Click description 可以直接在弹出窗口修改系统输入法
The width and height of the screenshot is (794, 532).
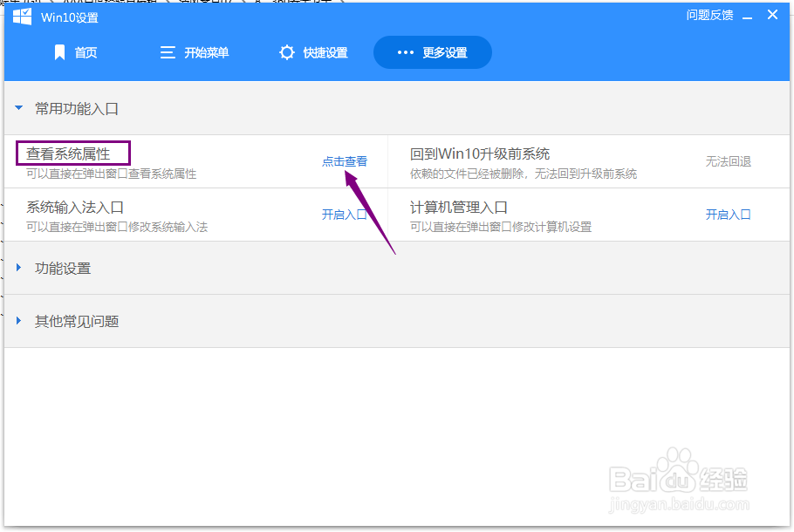(x=117, y=228)
